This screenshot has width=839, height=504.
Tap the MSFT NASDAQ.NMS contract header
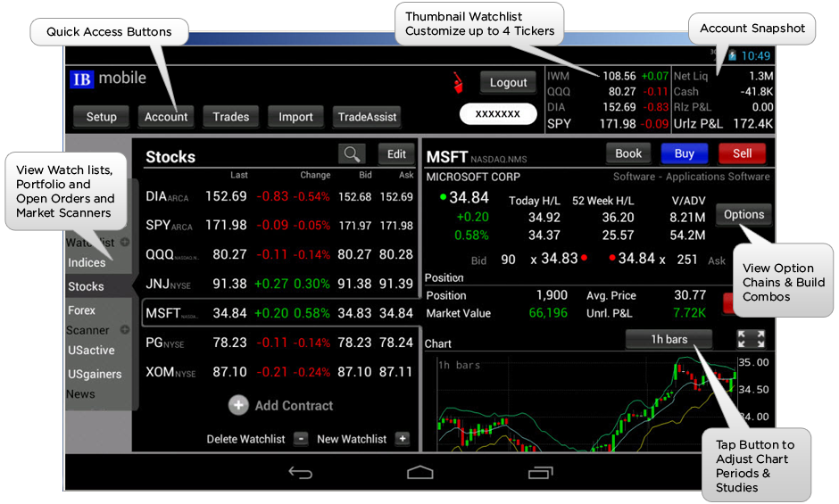pos(477,157)
